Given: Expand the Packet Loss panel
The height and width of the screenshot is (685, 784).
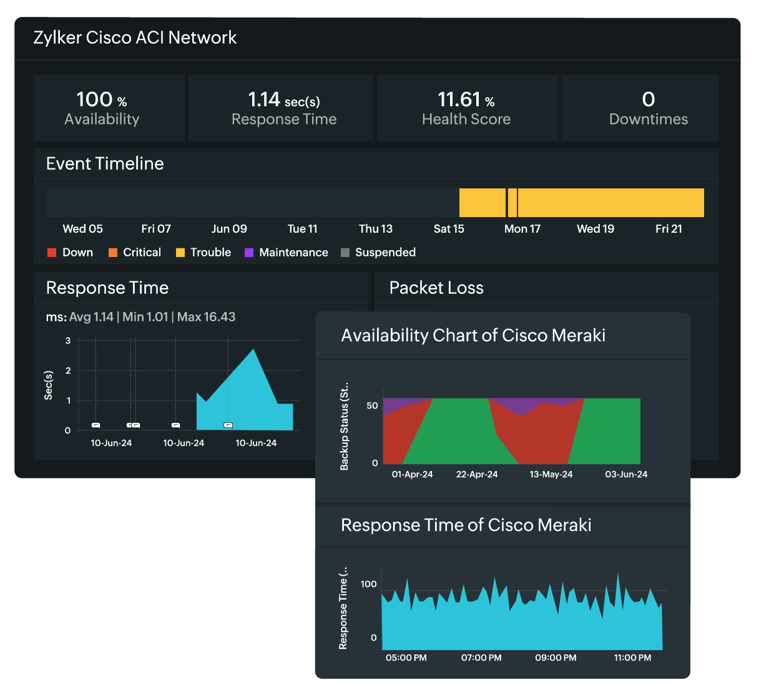Looking at the screenshot, I should point(436,288).
